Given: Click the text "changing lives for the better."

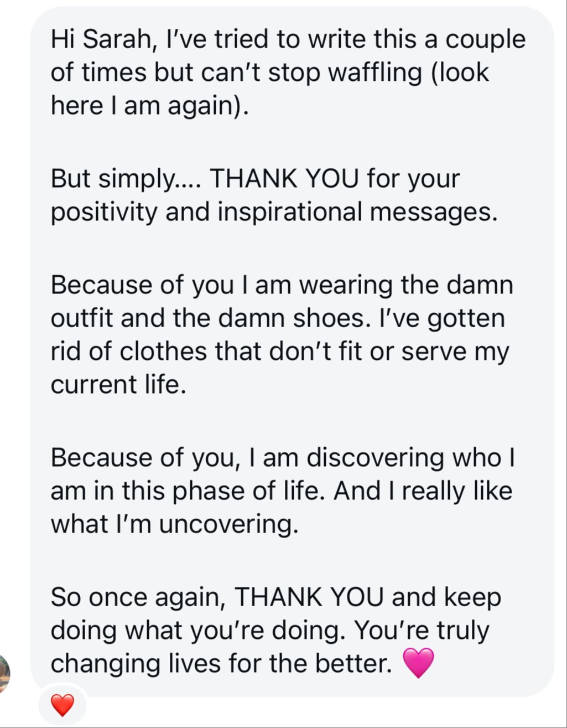Looking at the screenshot, I should (x=221, y=664).
